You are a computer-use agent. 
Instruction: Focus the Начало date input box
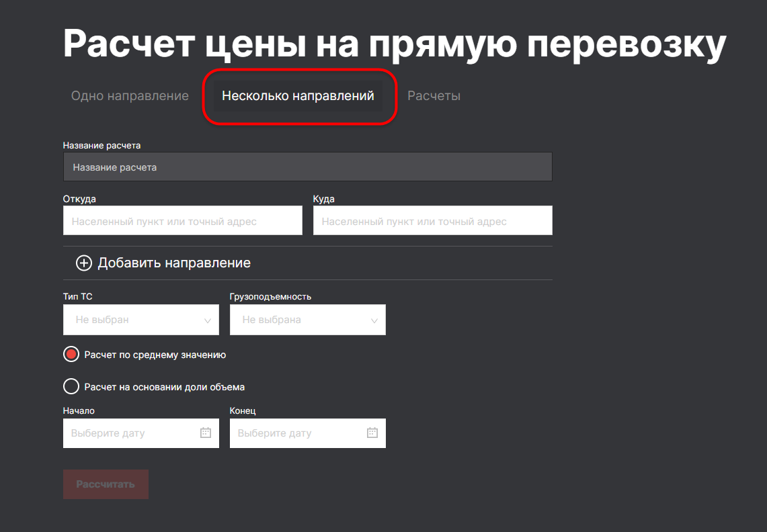coord(131,433)
